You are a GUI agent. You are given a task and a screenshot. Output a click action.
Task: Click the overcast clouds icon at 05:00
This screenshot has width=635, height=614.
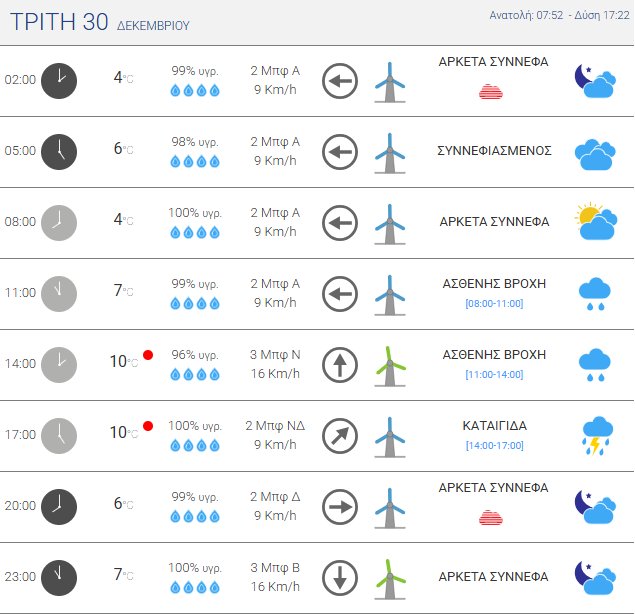click(594, 152)
